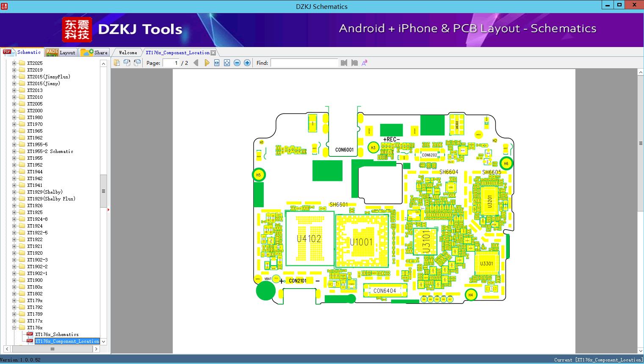Open the Welcome document tab

tap(128, 53)
